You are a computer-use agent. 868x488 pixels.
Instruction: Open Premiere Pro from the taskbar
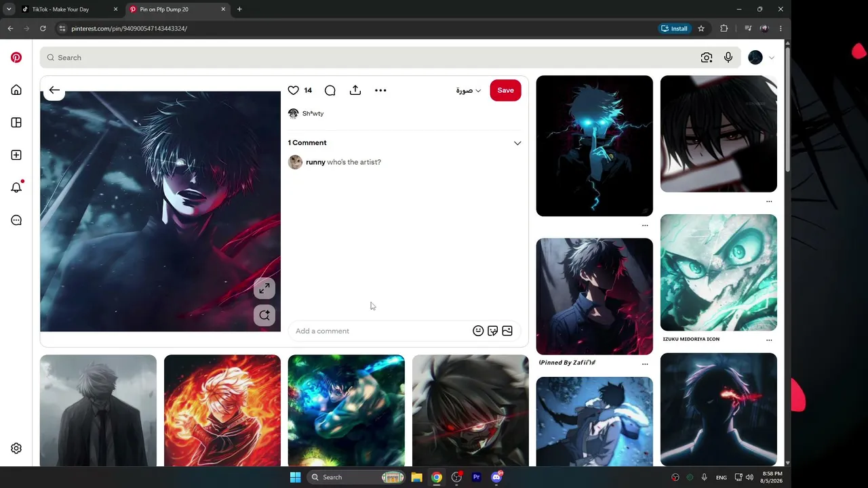point(477,477)
